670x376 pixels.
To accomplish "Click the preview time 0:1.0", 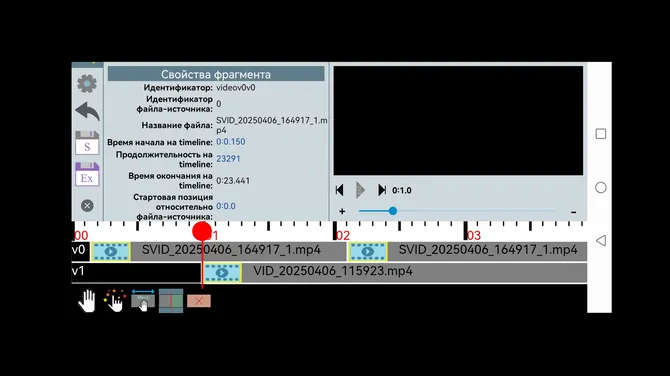I will coord(402,191).
